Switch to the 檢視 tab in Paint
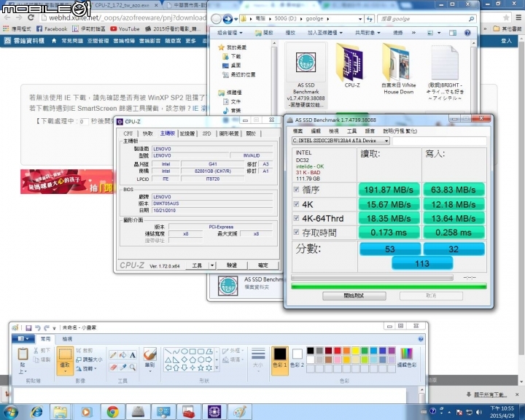The width and height of the screenshot is (525, 420). (x=67, y=339)
